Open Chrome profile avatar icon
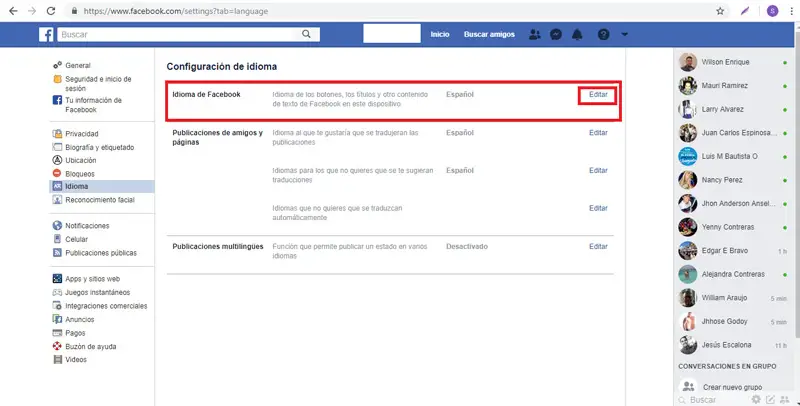The height and width of the screenshot is (406, 800). 772,11
